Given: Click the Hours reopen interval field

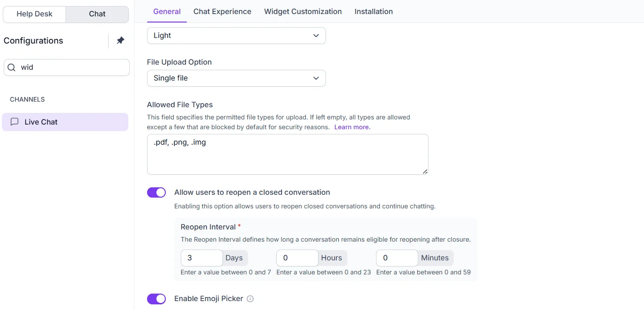Looking at the screenshot, I should (297, 258).
